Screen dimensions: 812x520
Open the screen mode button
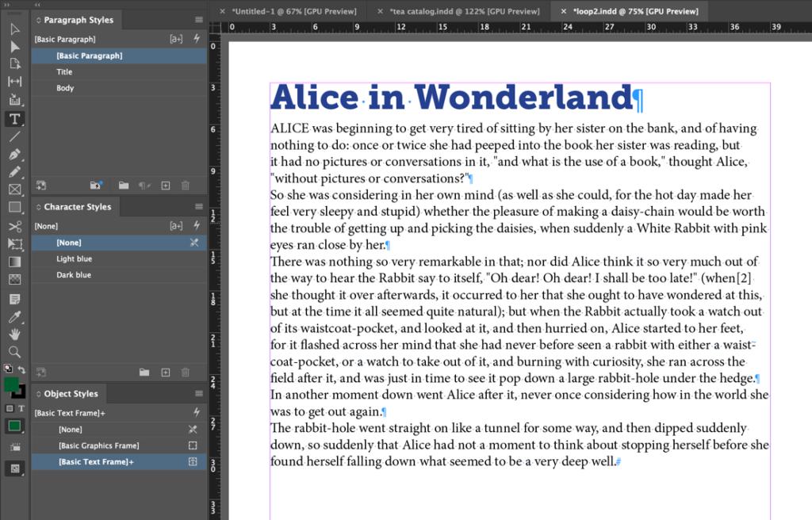click(14, 468)
